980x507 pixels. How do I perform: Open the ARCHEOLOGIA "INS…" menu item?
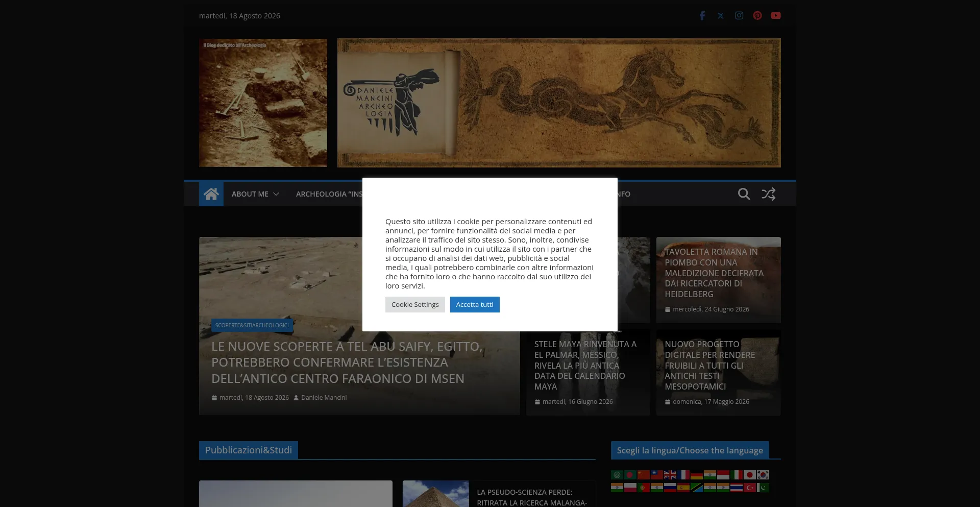coord(329,194)
